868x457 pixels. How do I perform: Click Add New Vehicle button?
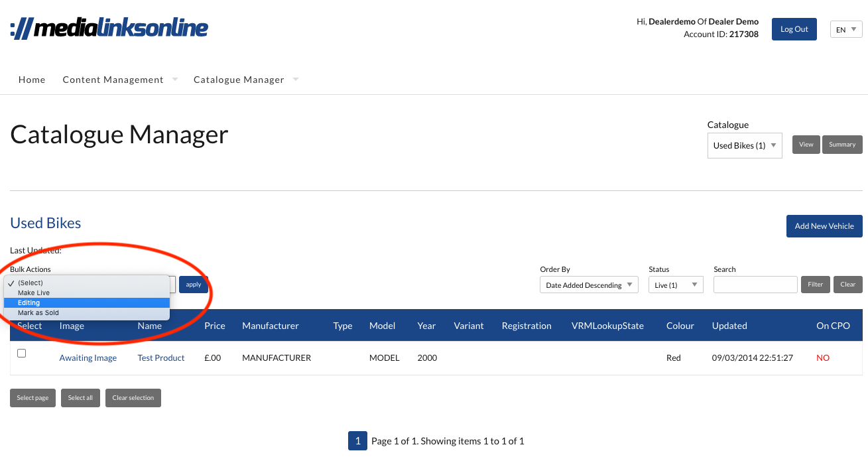824,226
